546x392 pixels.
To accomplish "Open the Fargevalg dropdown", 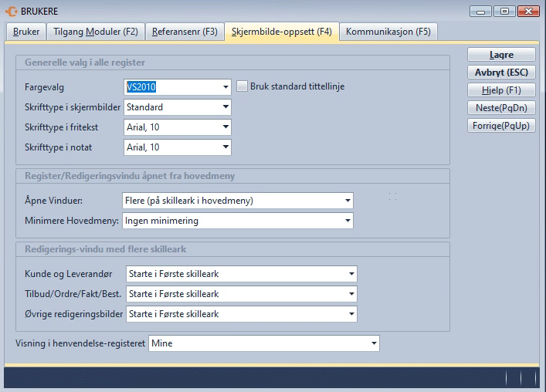I will click(x=226, y=87).
